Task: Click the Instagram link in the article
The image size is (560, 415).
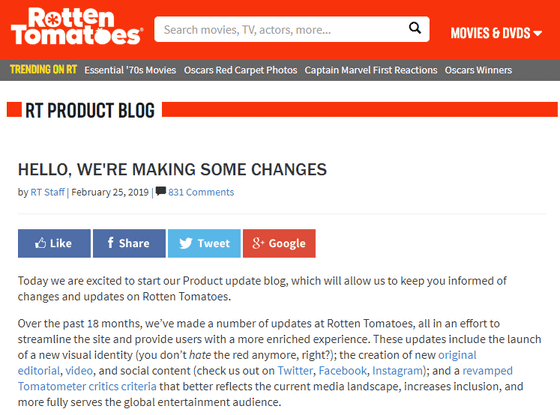Action: [397, 371]
